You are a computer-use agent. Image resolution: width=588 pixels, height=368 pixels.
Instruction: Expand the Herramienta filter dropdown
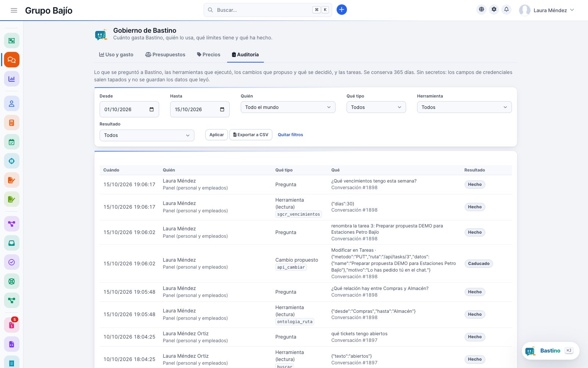[x=464, y=107]
